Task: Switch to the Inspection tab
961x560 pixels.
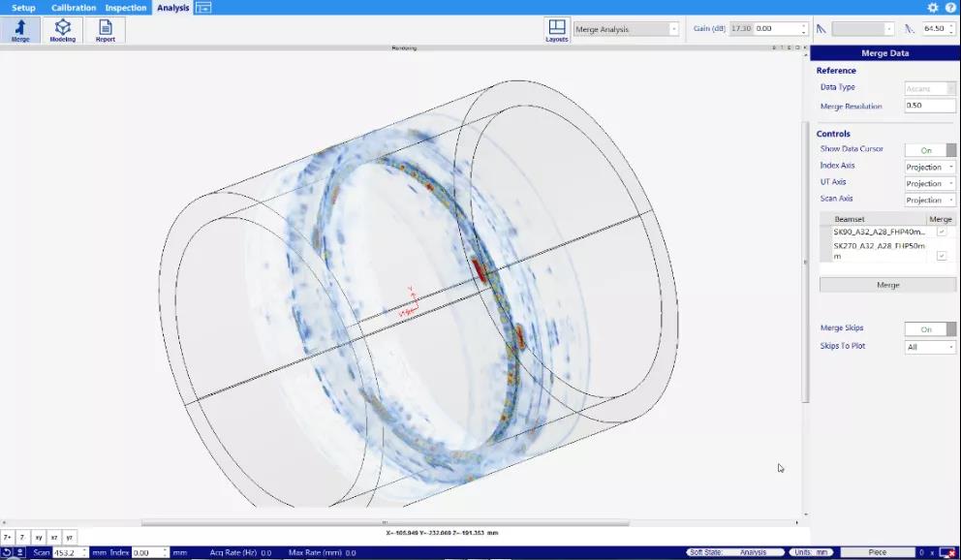Action: [126, 8]
